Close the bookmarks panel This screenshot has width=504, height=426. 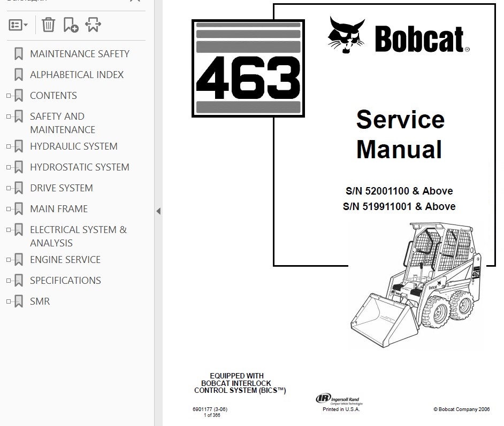(x=135, y=2)
